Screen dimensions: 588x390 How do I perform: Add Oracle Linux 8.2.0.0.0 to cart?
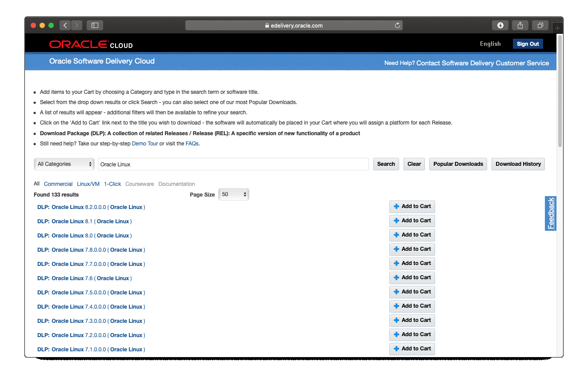click(x=412, y=207)
